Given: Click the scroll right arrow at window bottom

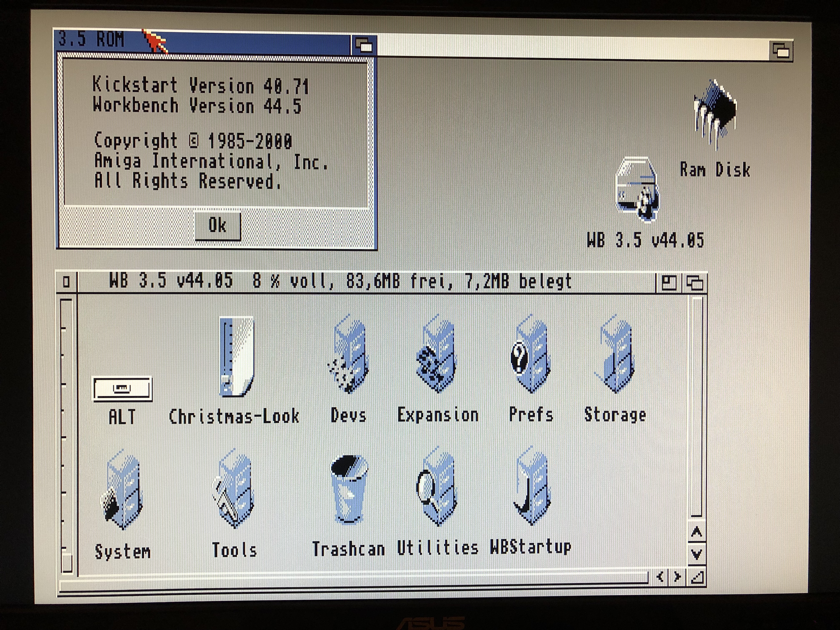Looking at the screenshot, I should 677,577.
